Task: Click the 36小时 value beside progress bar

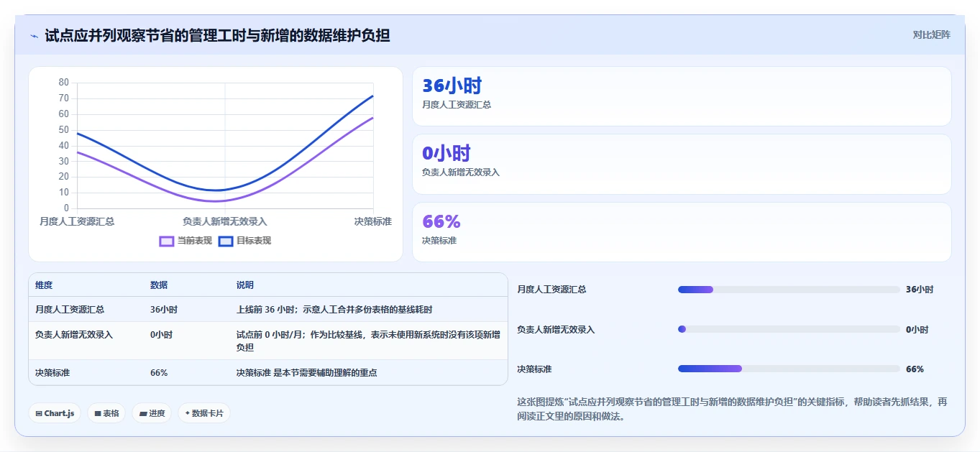Action: pos(920,290)
